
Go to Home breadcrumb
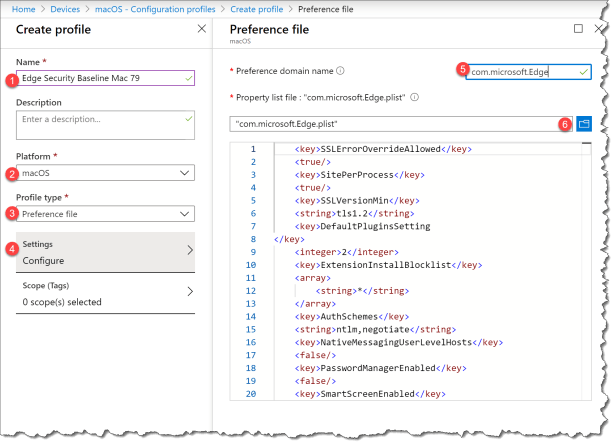coord(24,9)
